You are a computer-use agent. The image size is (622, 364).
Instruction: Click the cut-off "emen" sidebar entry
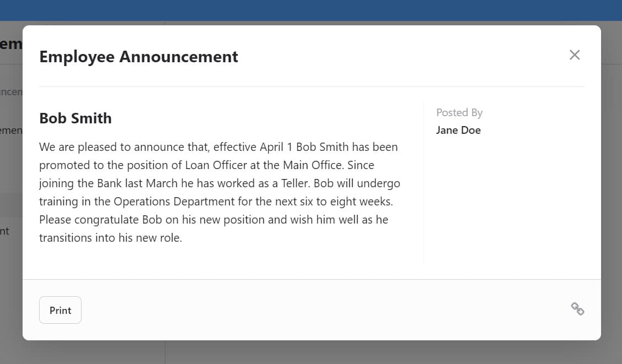[10, 131]
